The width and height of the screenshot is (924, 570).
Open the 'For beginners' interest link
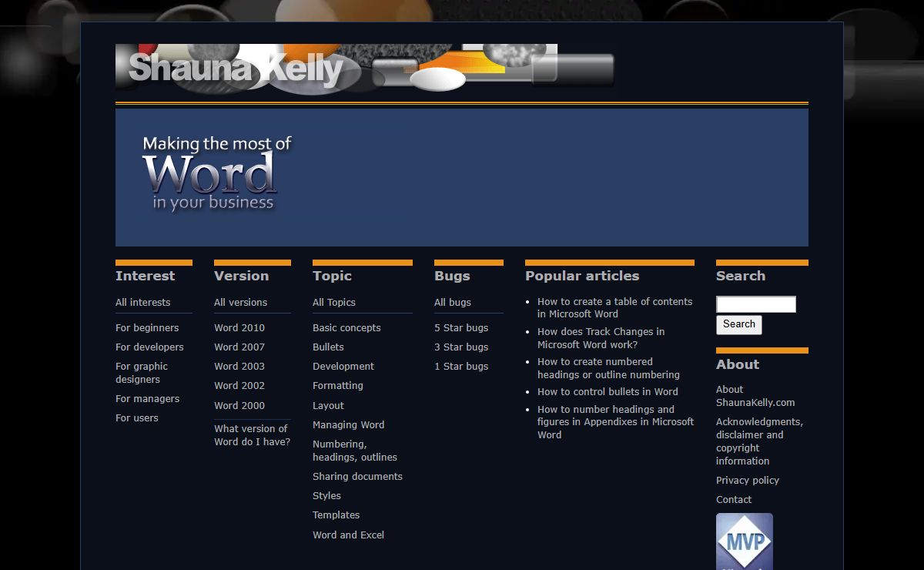[x=147, y=328]
